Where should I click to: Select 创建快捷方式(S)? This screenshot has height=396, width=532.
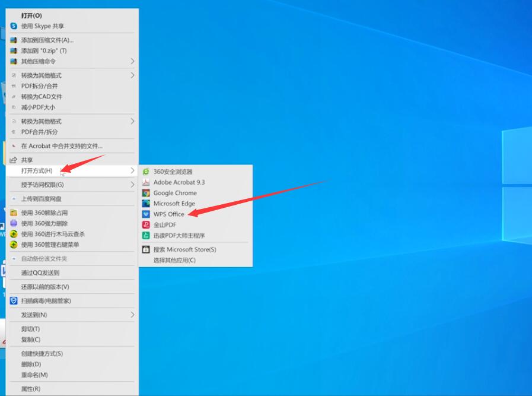click(42, 353)
